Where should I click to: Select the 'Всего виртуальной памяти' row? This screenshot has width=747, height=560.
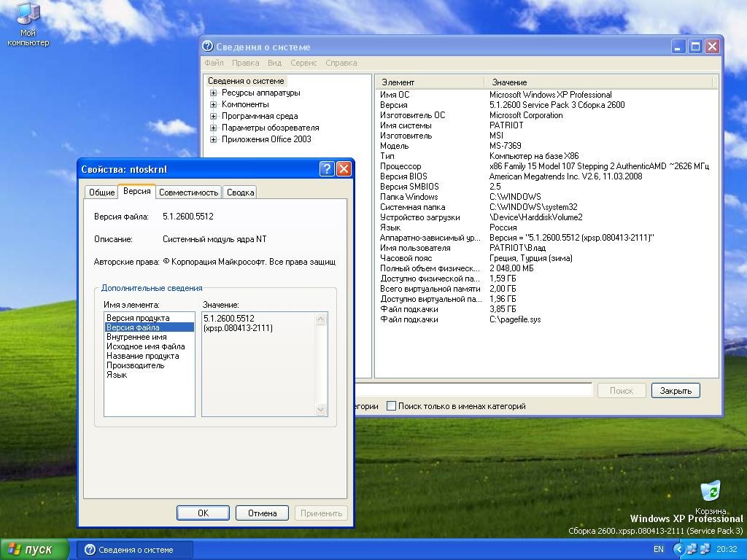(546, 289)
